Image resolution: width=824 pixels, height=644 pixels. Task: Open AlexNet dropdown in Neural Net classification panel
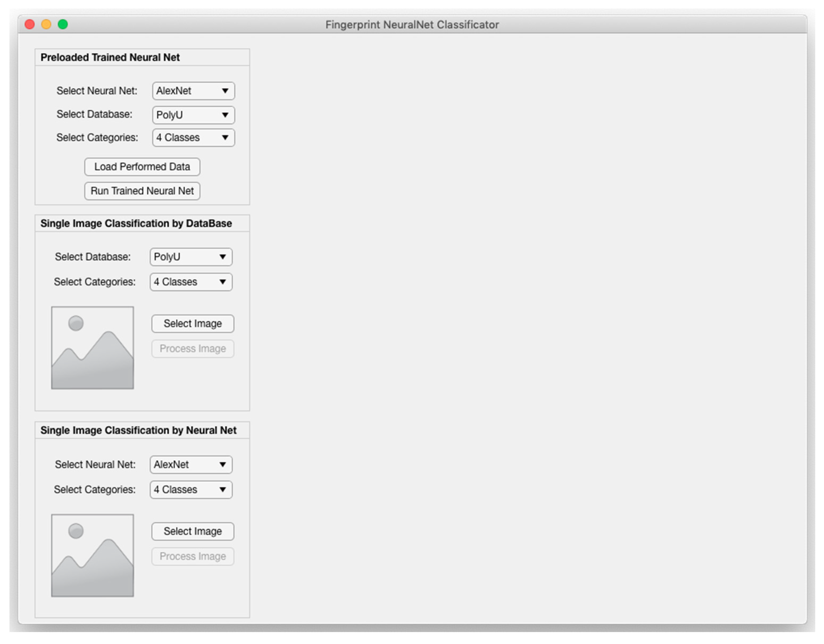pyautogui.click(x=190, y=465)
